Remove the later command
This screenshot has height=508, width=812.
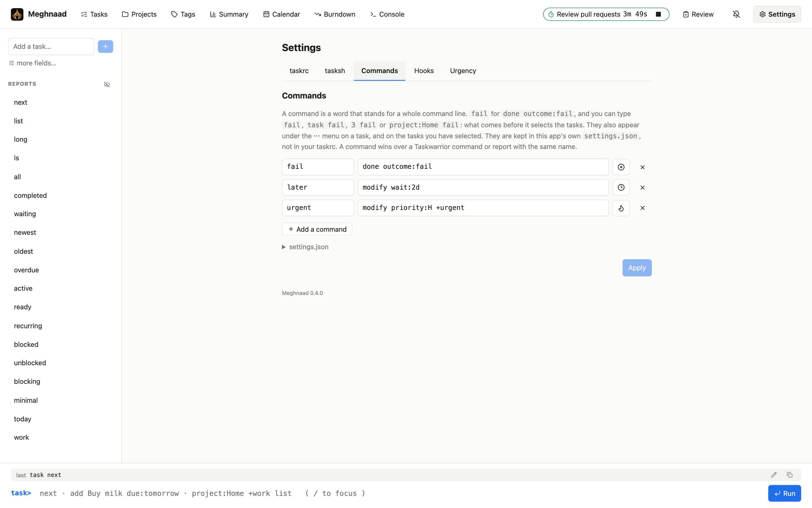[x=642, y=187]
